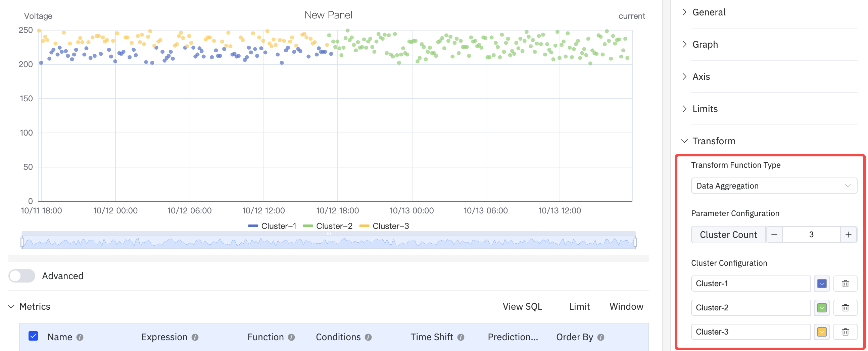Enable the Advanced toggle
The image size is (868, 351).
click(x=21, y=276)
